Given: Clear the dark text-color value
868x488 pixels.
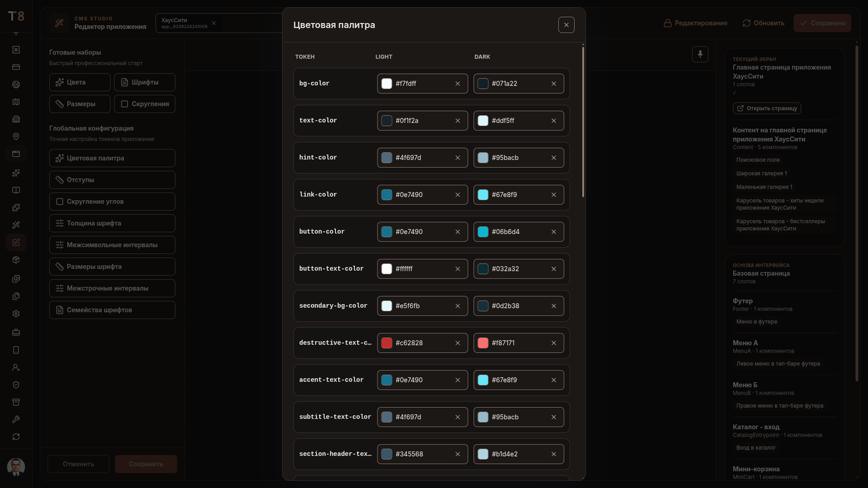Looking at the screenshot, I should pyautogui.click(x=553, y=120).
